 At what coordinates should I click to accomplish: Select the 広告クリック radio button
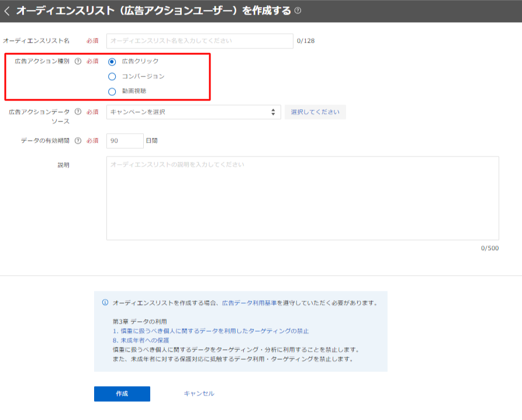112,61
